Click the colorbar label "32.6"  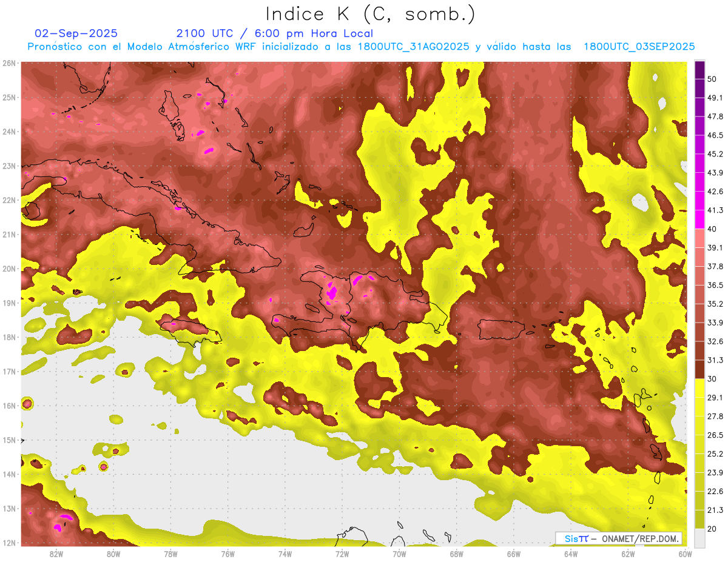[715, 341]
